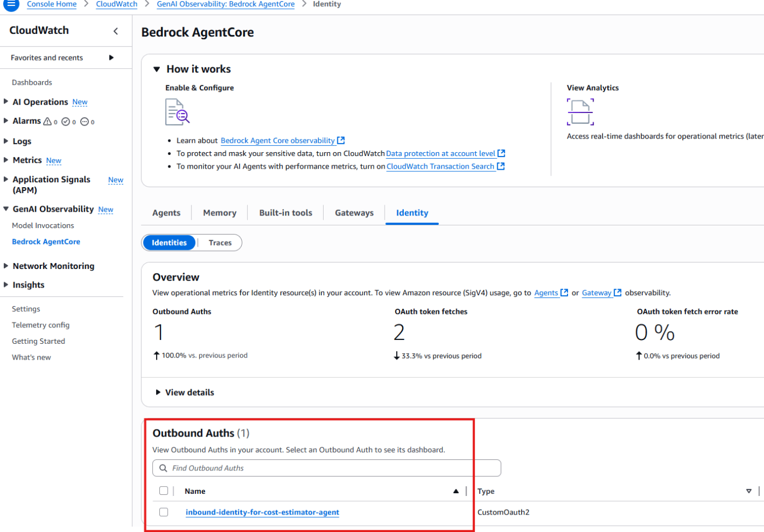Switch to the Identities toggle view
Viewport: 764px width, 532px height.
(x=169, y=243)
